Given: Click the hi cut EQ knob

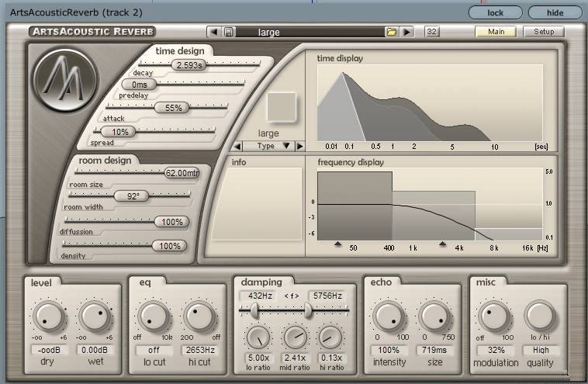Looking at the screenshot, I should click(199, 317).
